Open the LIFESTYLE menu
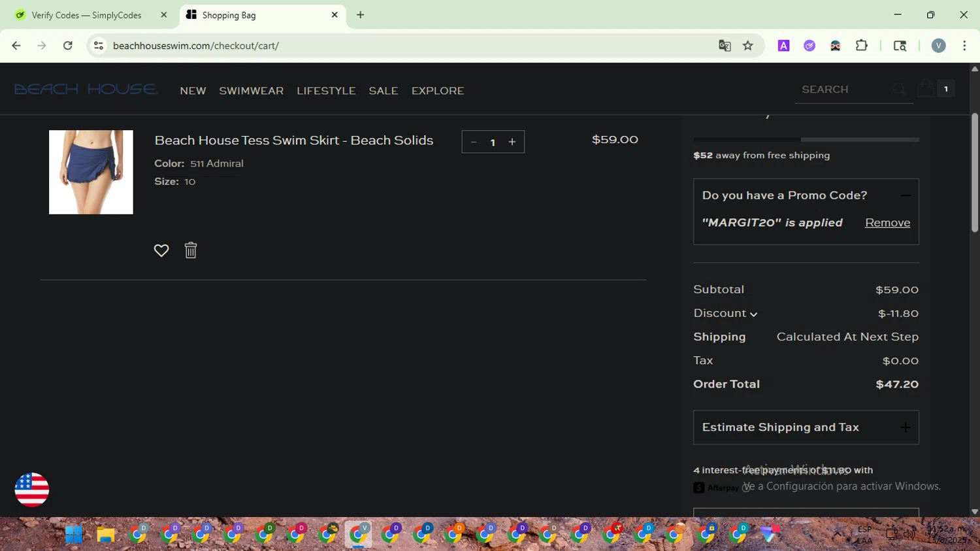980x551 pixels. 326,91
